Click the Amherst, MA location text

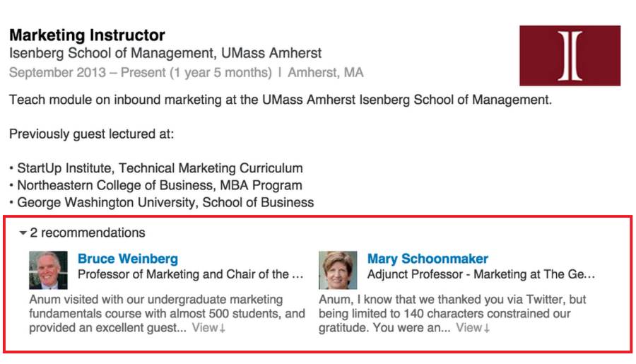point(325,72)
